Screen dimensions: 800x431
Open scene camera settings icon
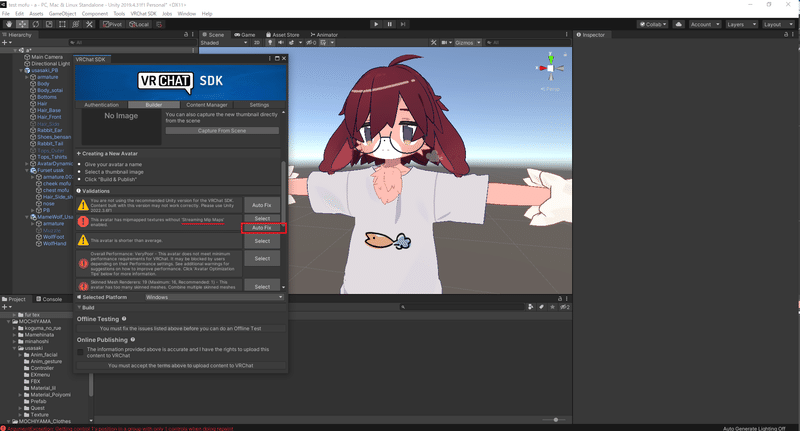coord(444,42)
